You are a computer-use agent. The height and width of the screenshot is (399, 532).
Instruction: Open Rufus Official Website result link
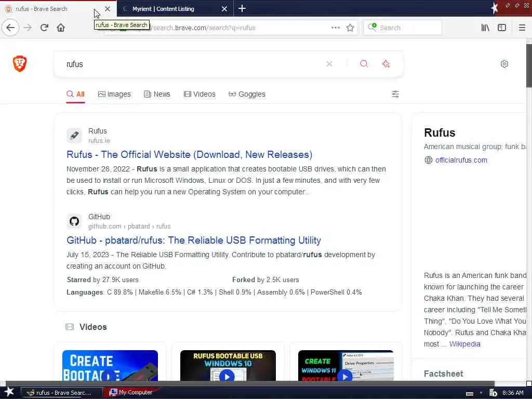[x=189, y=155]
